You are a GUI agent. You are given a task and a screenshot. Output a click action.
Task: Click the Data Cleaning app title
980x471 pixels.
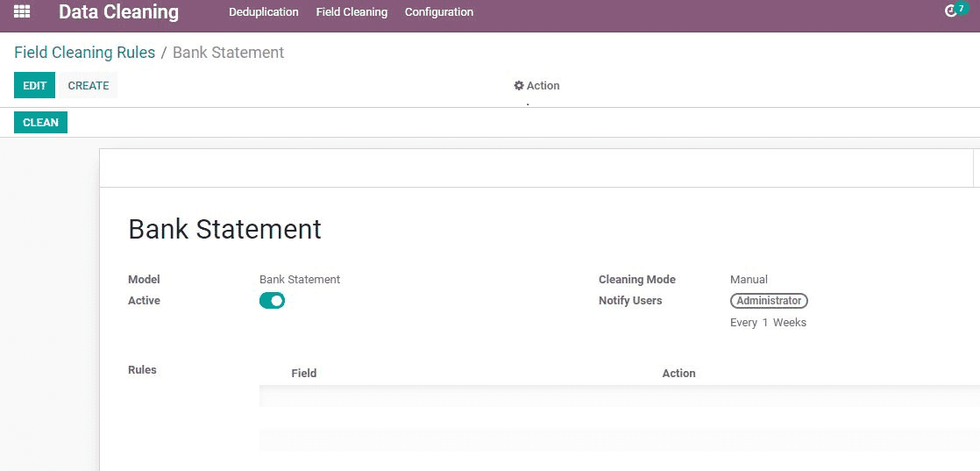tap(118, 12)
